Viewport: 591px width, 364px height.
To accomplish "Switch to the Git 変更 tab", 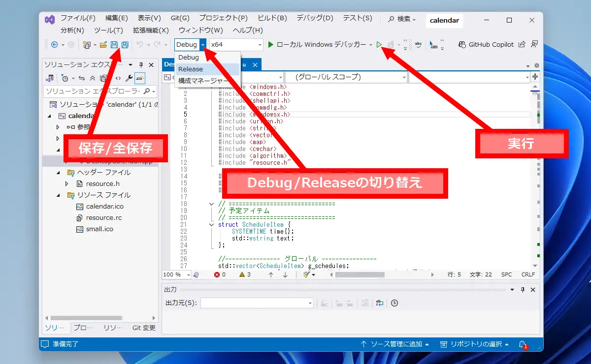I will pyautogui.click(x=144, y=328).
